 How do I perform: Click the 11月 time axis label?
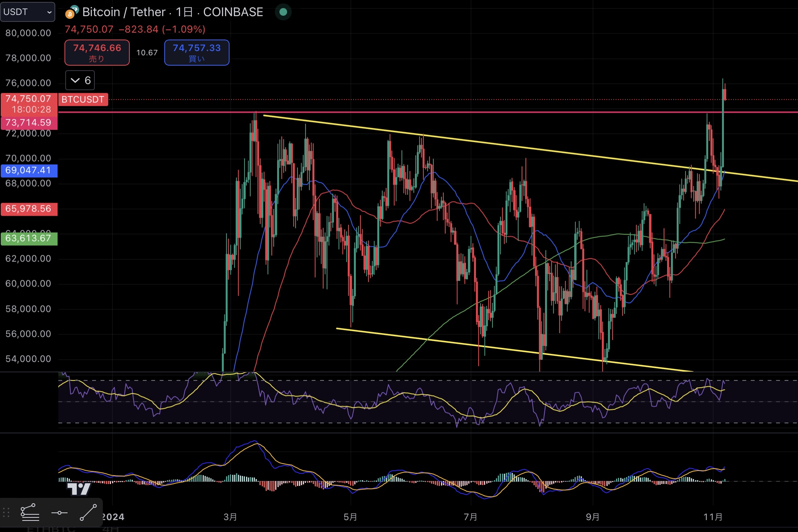[x=713, y=517]
